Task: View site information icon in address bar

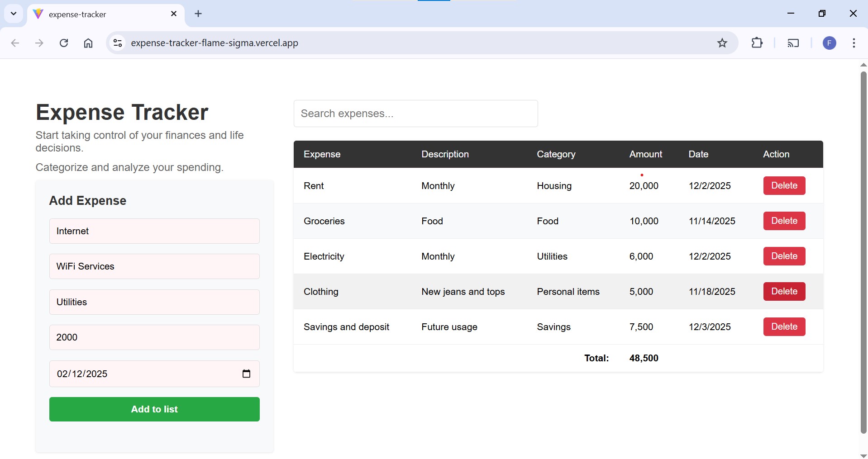Action: click(118, 43)
